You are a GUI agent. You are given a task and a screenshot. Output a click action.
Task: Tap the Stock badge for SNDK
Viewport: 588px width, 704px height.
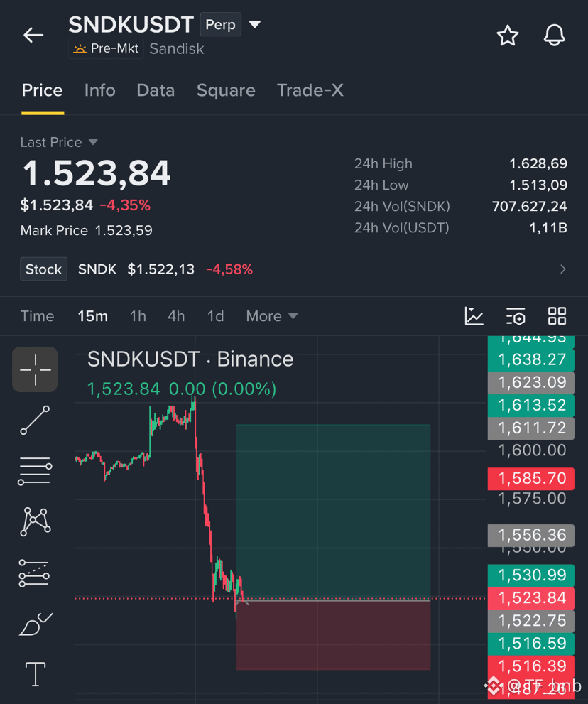click(x=43, y=269)
